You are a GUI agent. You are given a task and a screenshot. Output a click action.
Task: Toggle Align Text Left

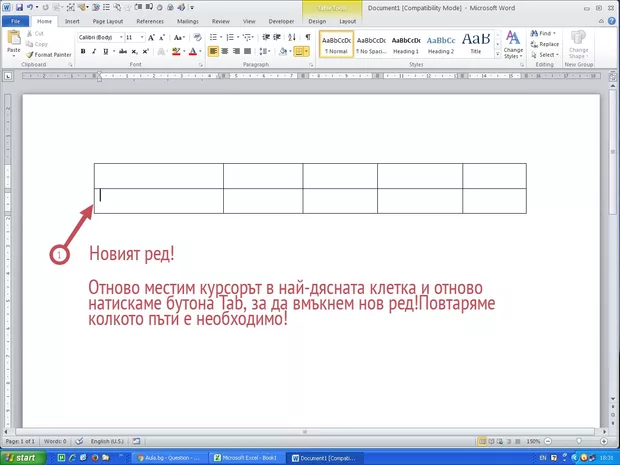pos(213,51)
